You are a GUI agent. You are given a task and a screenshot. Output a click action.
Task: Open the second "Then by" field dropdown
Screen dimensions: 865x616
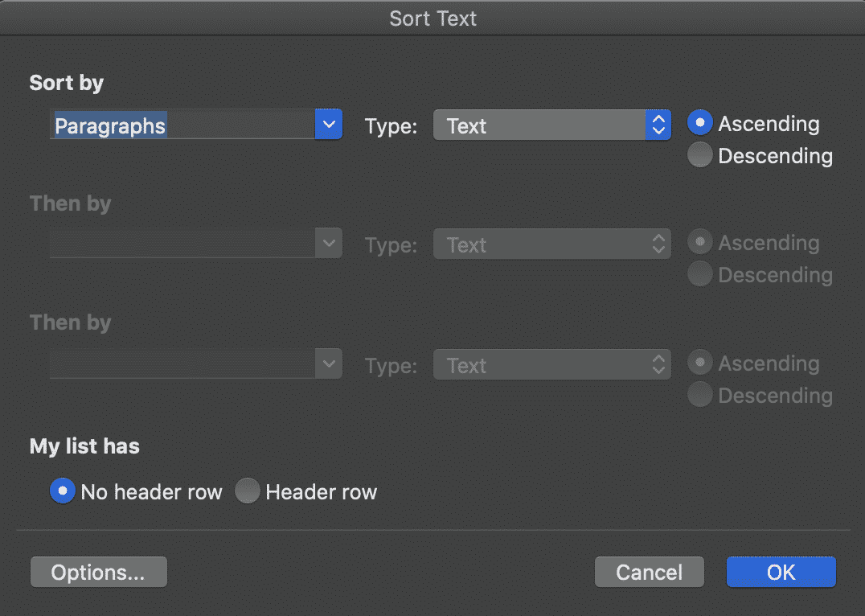[329, 363]
